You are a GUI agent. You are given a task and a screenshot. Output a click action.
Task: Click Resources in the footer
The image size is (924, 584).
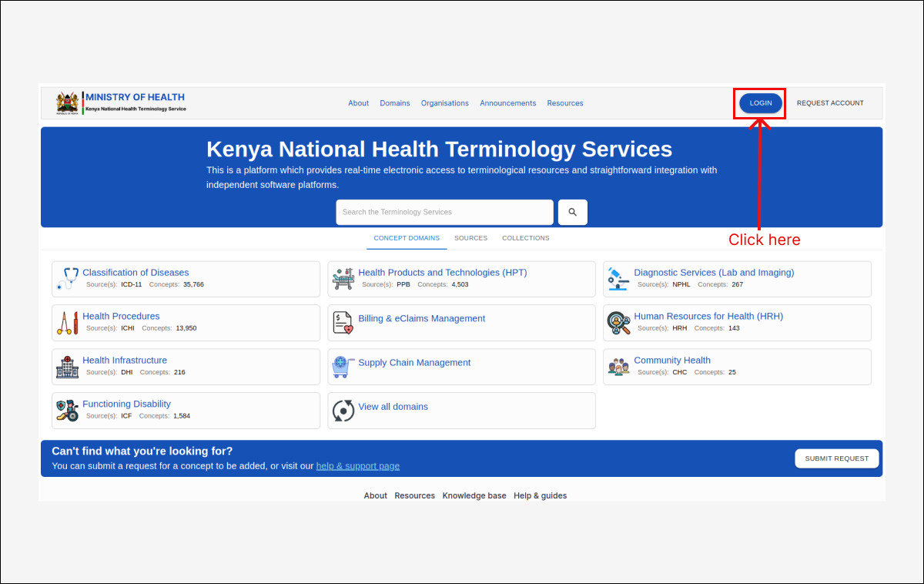point(415,495)
